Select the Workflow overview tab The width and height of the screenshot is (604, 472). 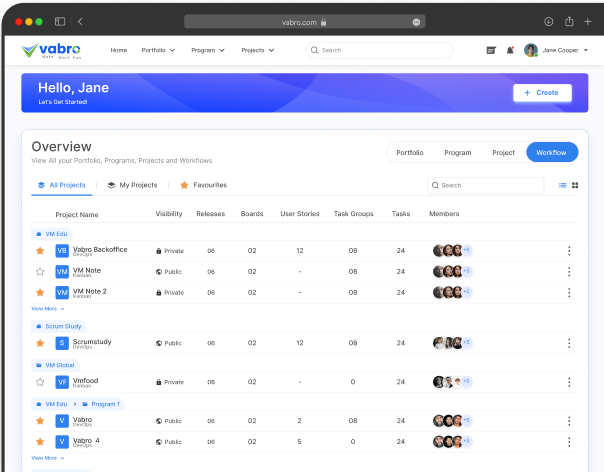(x=552, y=153)
